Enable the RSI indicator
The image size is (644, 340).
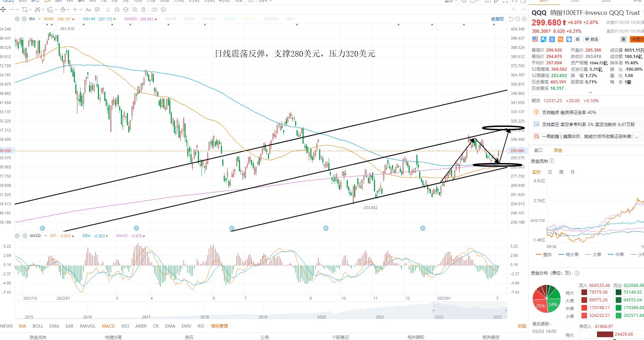(201, 326)
